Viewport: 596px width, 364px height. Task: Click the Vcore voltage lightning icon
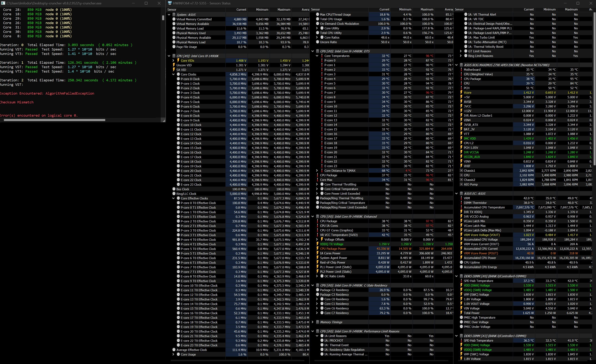(x=461, y=93)
